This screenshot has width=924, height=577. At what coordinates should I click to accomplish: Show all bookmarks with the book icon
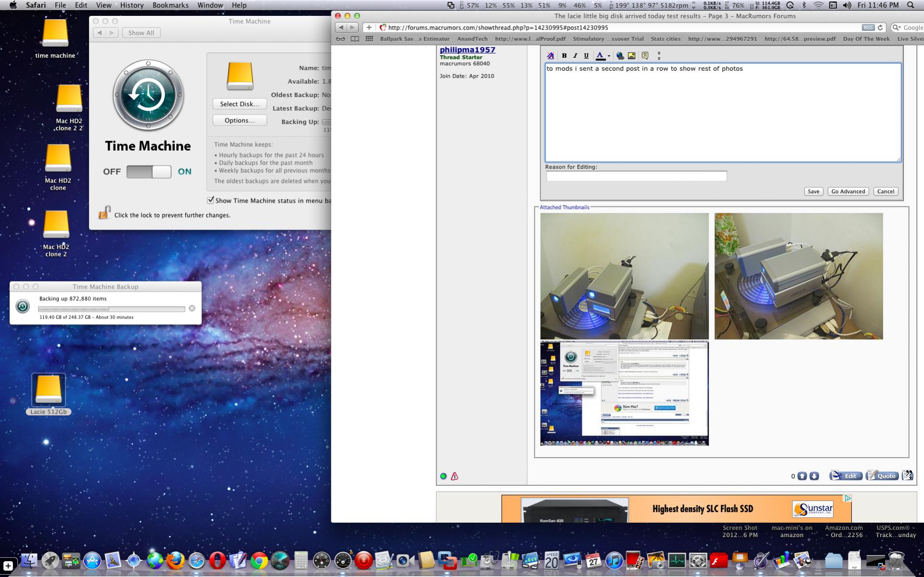point(355,39)
